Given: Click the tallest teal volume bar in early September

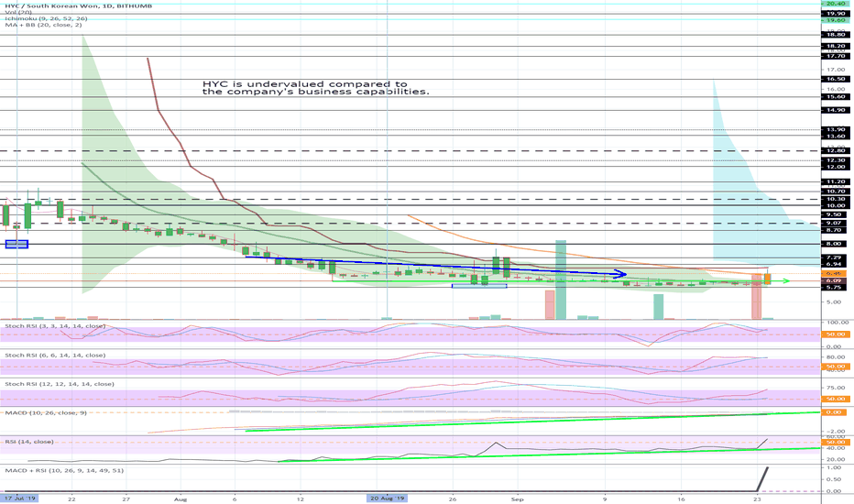Looking at the screenshot, I should (561, 279).
